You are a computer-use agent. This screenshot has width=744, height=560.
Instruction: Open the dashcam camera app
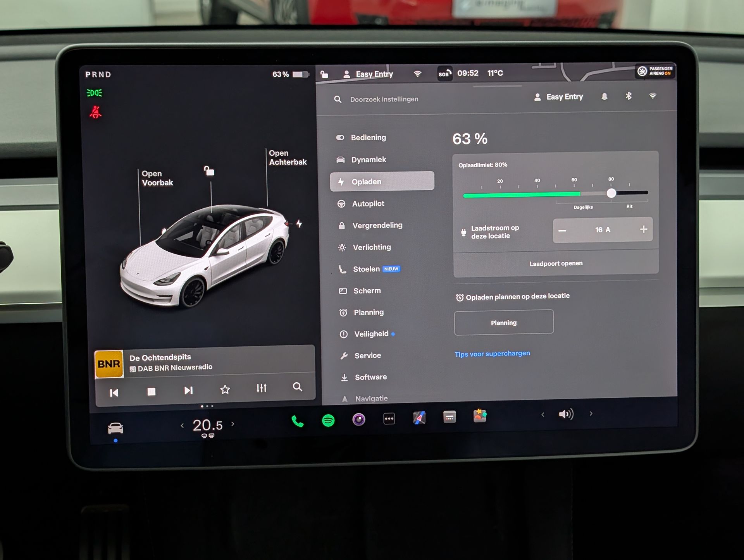359,419
